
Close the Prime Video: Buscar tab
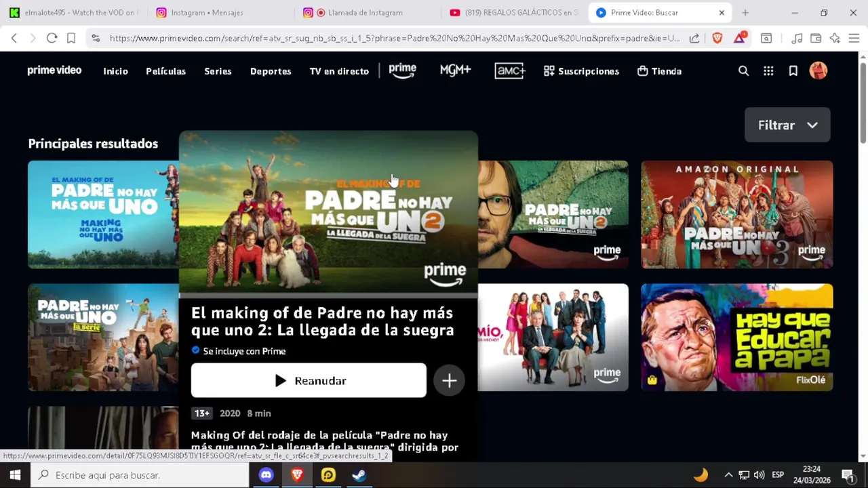click(x=722, y=12)
